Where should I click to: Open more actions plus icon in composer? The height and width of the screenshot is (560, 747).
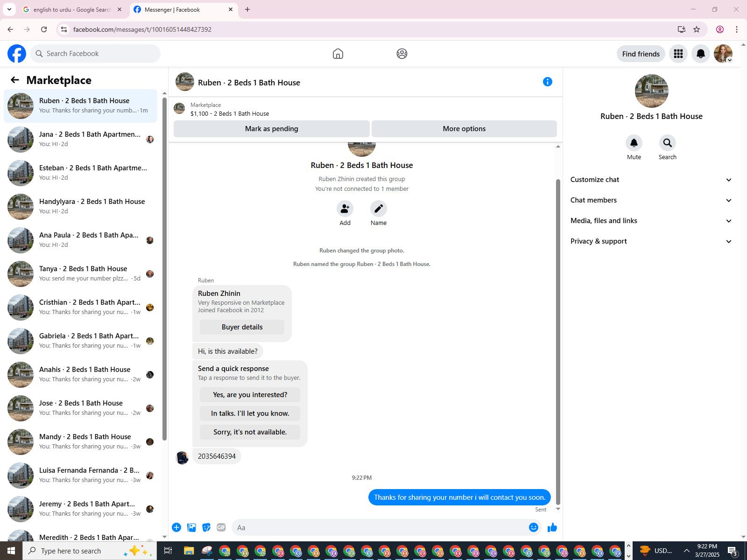176,527
